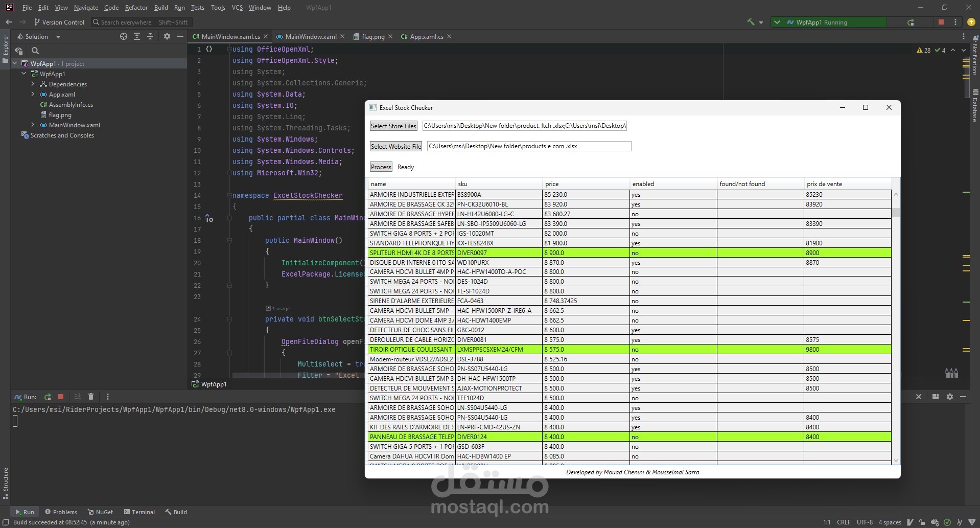Open the Notifications bell panel
The width and height of the screenshot is (980, 528).
coord(975,39)
